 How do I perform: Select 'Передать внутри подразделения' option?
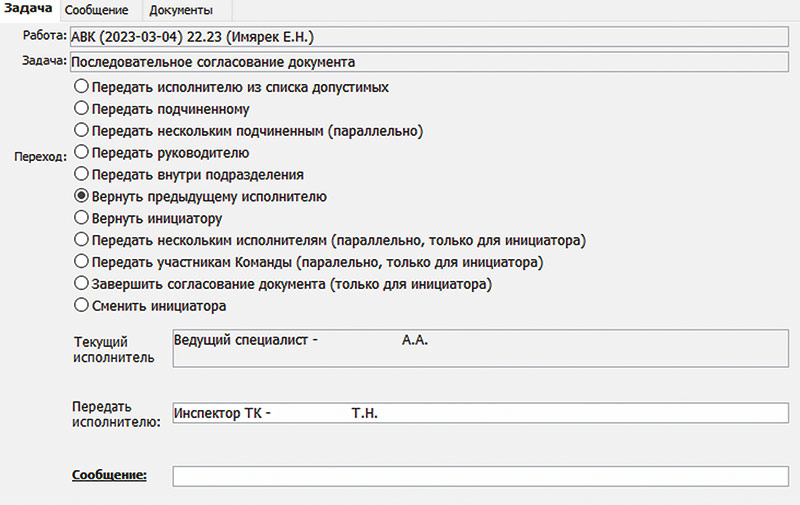[x=82, y=175]
